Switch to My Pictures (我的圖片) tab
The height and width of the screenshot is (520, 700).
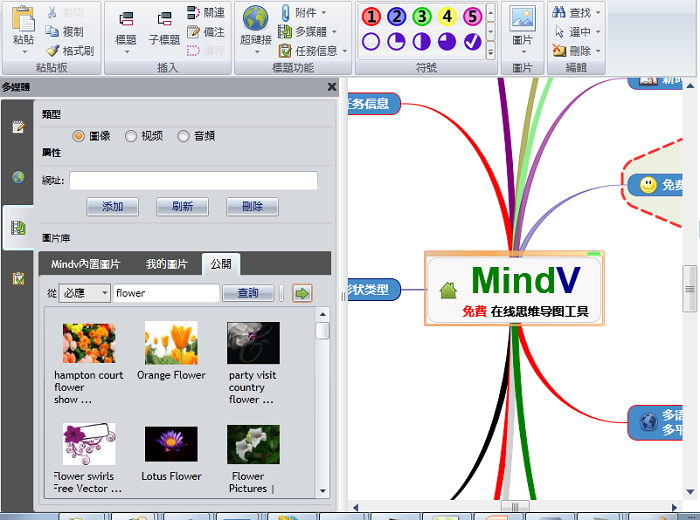166,264
